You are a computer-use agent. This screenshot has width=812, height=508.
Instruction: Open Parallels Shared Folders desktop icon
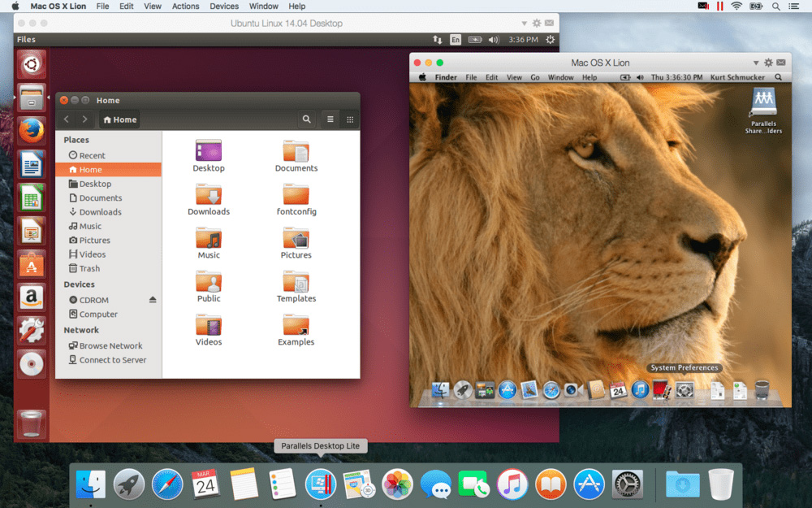coord(762,103)
